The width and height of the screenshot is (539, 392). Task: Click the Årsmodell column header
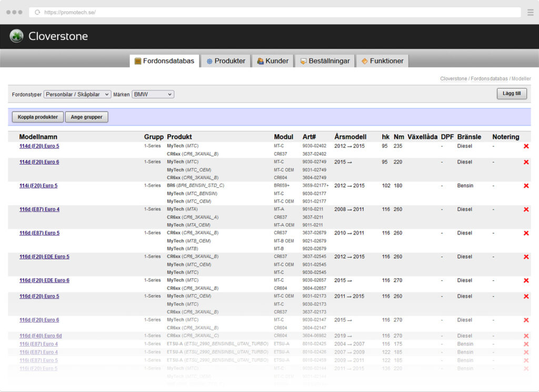tap(350, 137)
